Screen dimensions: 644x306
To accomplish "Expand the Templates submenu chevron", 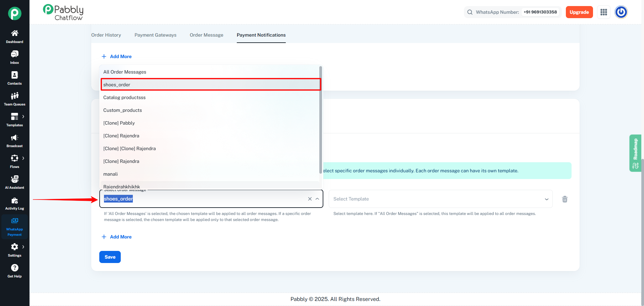I will click(23, 117).
